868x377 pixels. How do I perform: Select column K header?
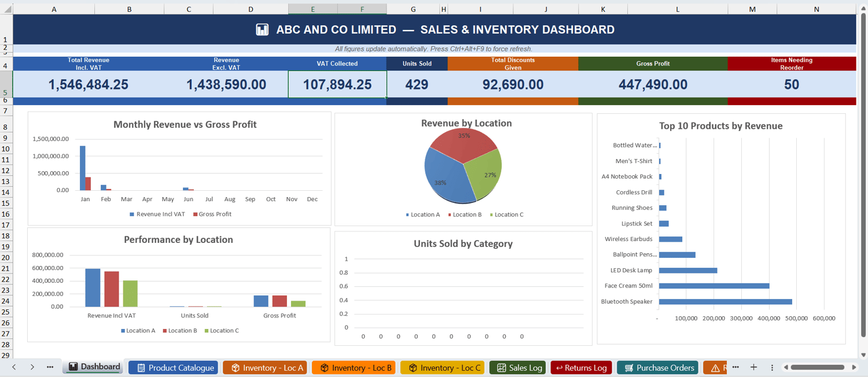[603, 9]
